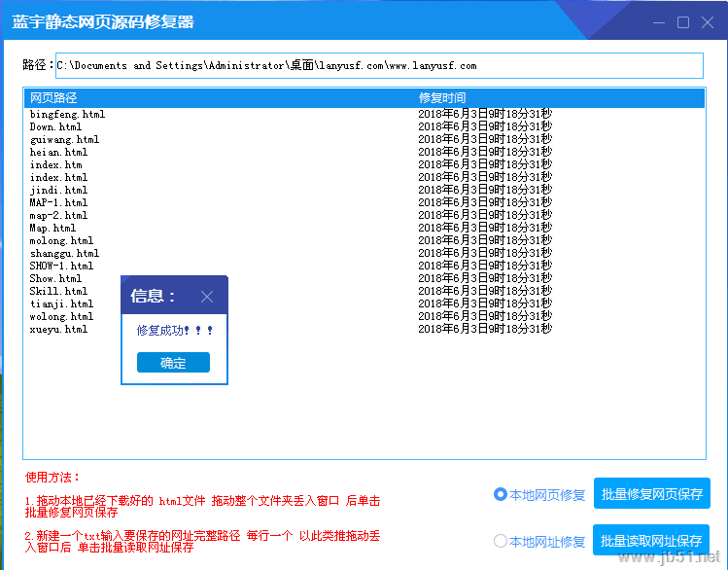Image resolution: width=728 pixels, height=570 pixels.
Task: Highlight the xueyu.html entry
Action: click(58, 330)
